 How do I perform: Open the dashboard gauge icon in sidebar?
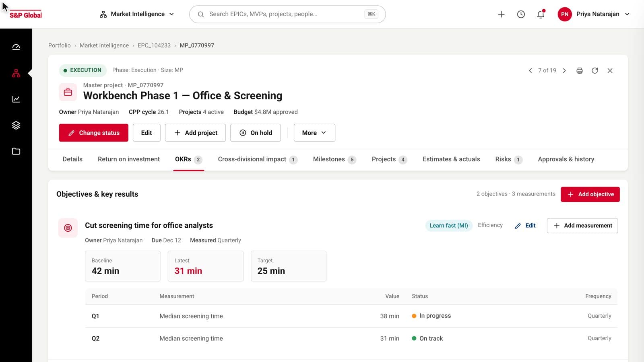pos(16,47)
